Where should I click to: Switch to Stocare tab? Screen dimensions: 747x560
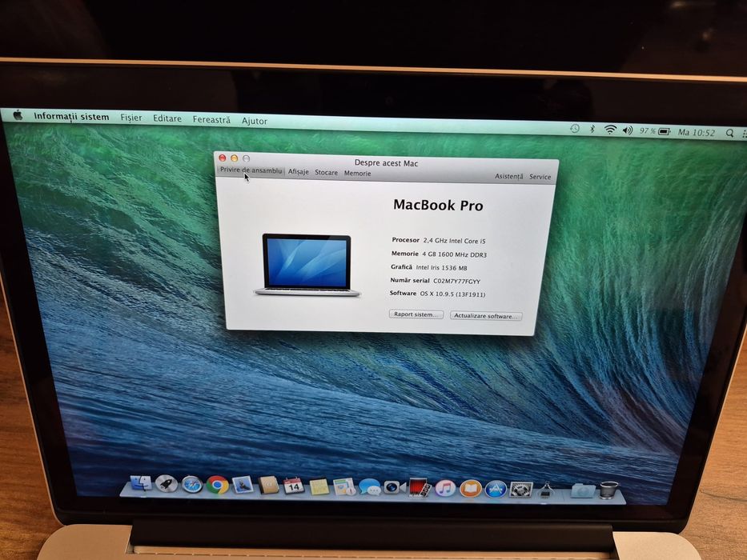click(x=327, y=172)
